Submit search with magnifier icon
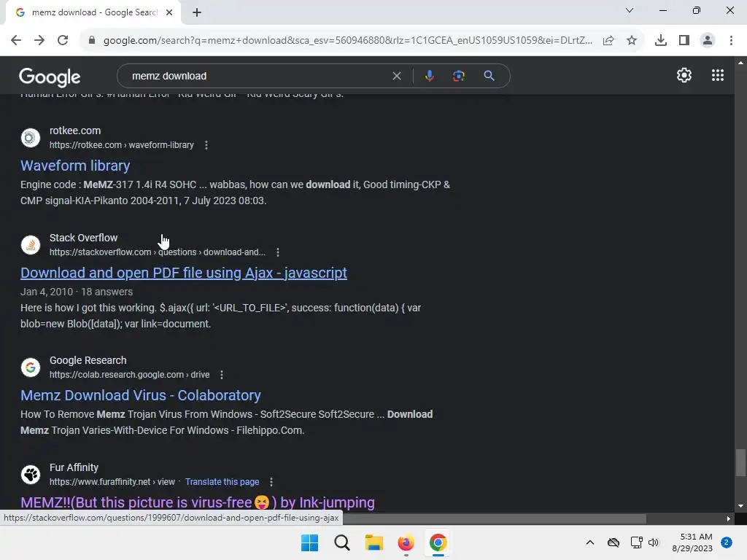The height and width of the screenshot is (560, 747). [x=489, y=76]
